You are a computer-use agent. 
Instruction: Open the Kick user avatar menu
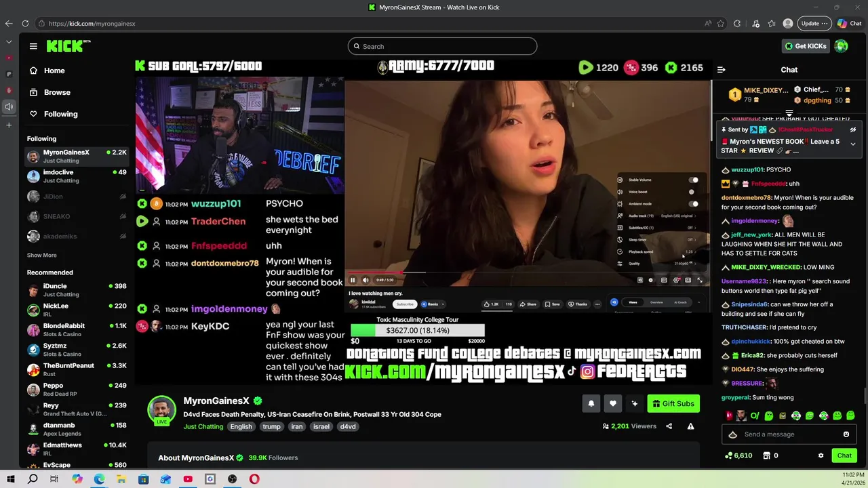(842, 46)
